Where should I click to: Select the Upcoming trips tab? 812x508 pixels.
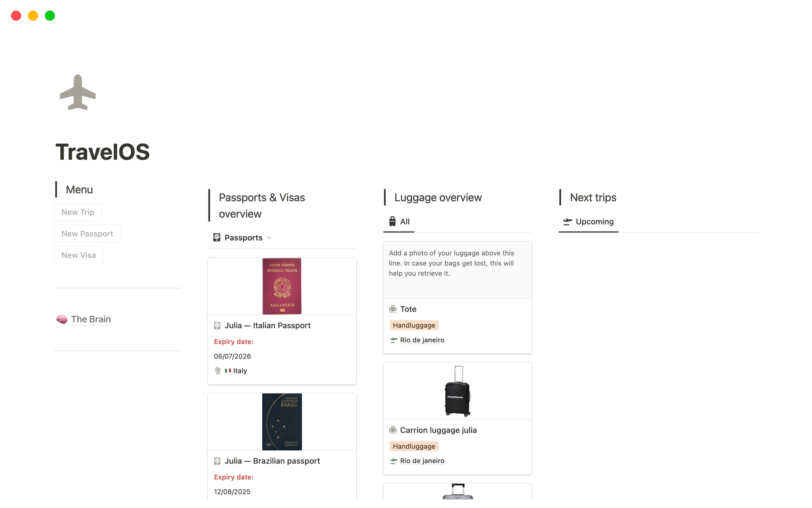(594, 221)
